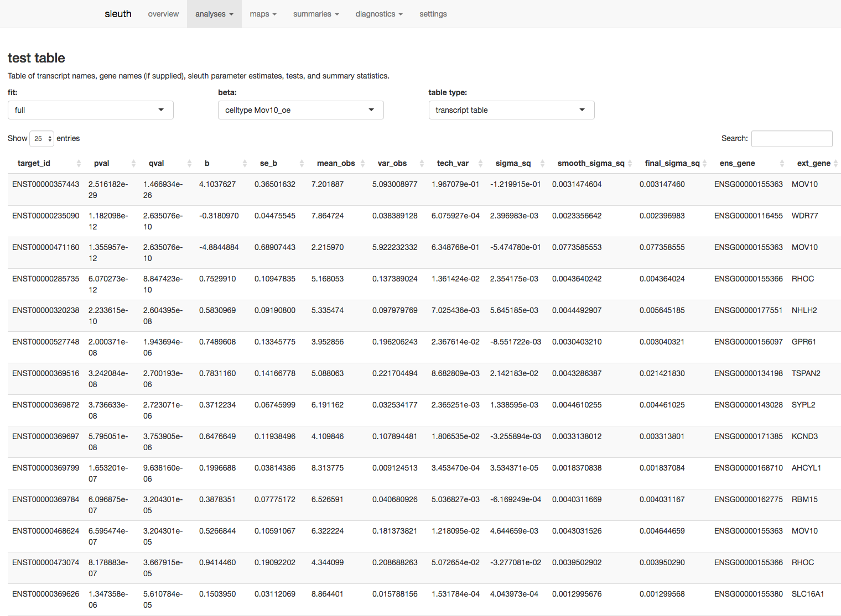
Task: Select transcript ENST00000235090 cell
Action: click(x=46, y=216)
